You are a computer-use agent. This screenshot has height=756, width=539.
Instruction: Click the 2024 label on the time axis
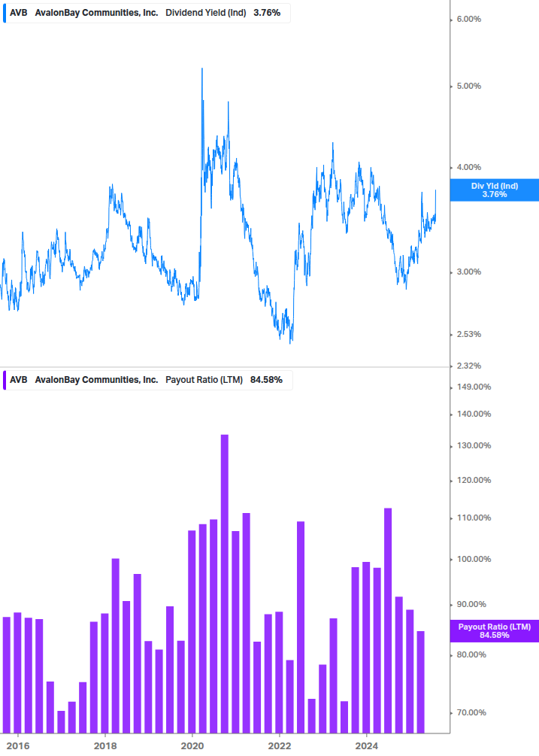(x=367, y=746)
